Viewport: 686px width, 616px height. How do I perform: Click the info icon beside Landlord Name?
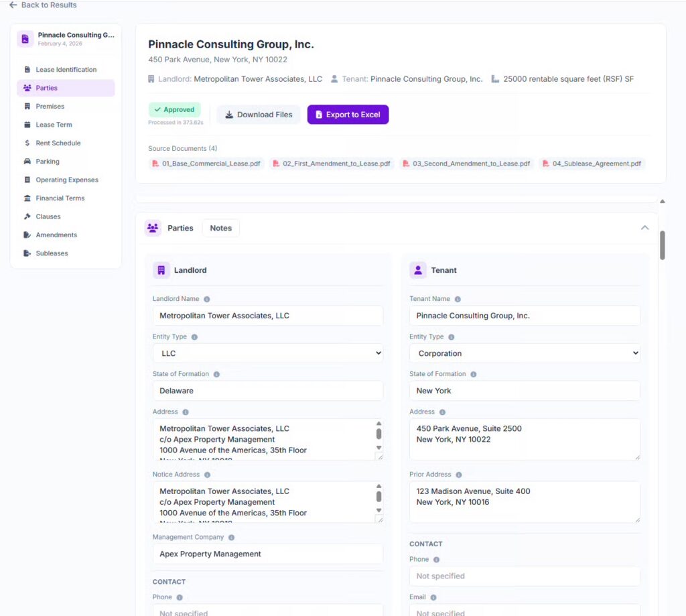(206, 299)
